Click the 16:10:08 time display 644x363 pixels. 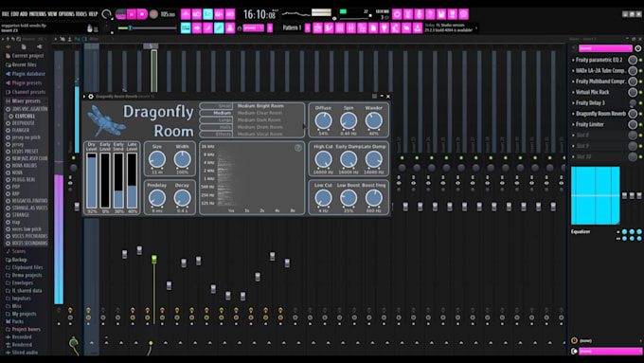click(x=260, y=15)
